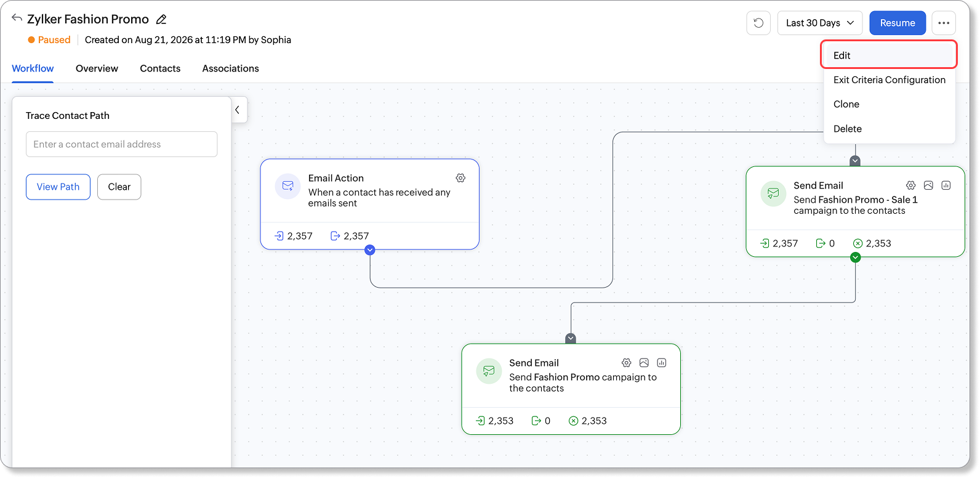Open the Associations tab
Screen dimensions: 980x478
231,68
